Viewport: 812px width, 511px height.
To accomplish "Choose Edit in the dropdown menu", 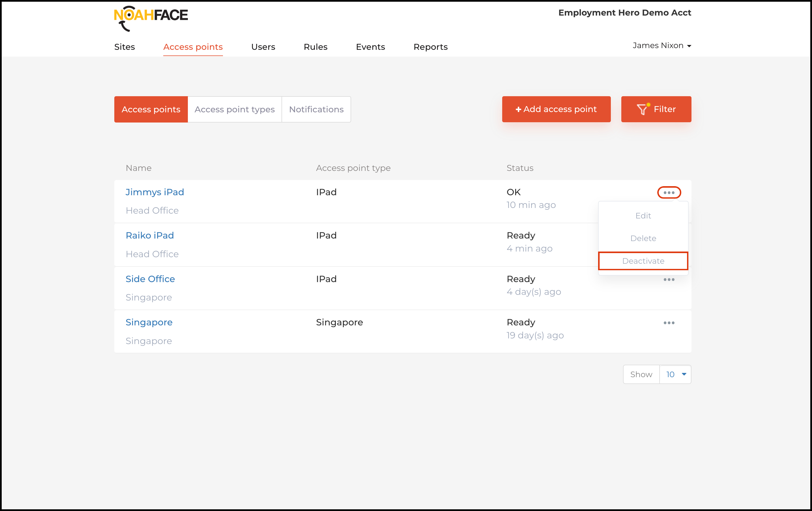I will pos(643,216).
